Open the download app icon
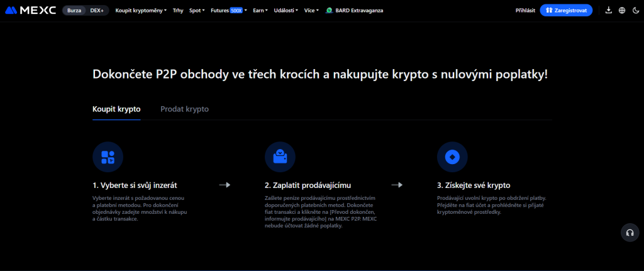Viewport: 644px width, 271px height. tap(609, 10)
